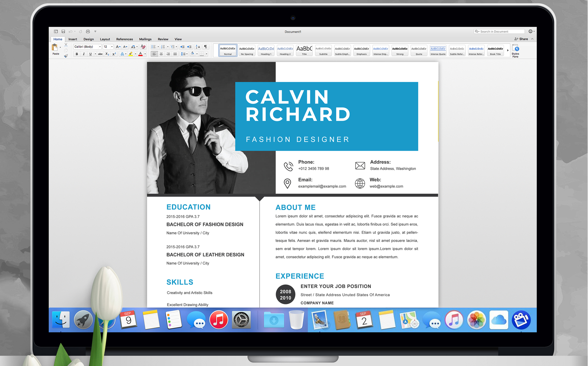Apply the Heading 1 style
The height and width of the screenshot is (366, 588).
pyautogui.click(x=266, y=50)
